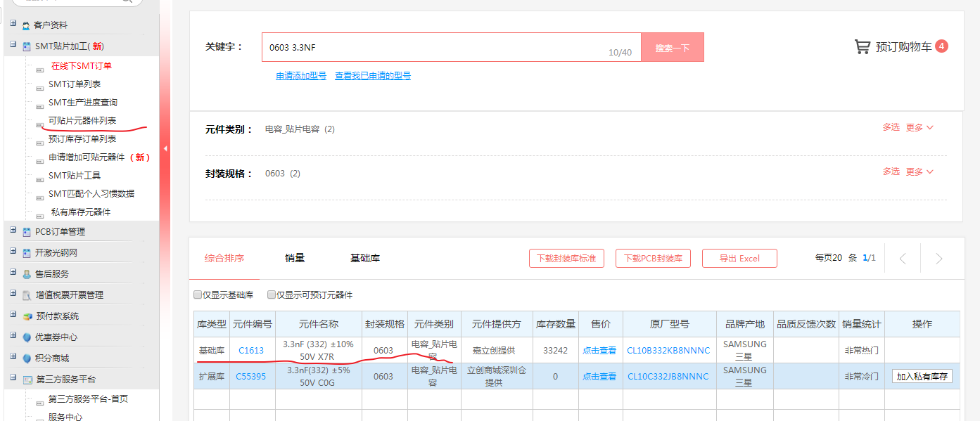Collapse the 第三方服务平台 tree node

click(x=13, y=378)
